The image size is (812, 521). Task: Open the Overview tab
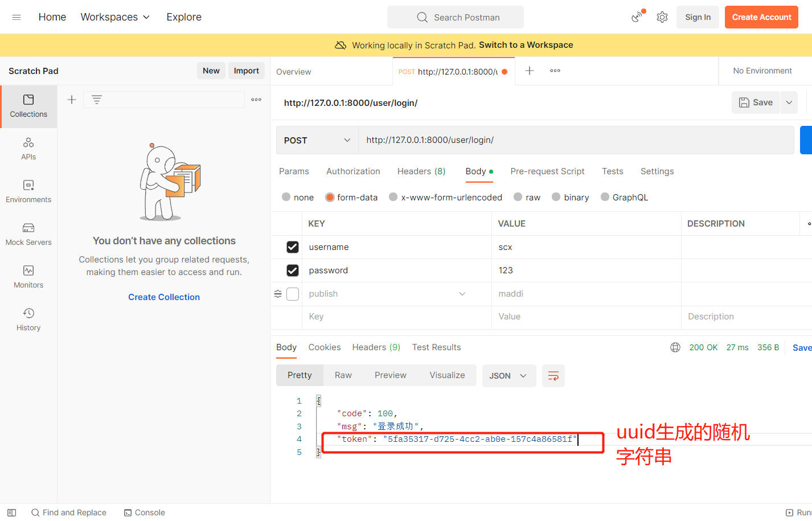tap(294, 72)
